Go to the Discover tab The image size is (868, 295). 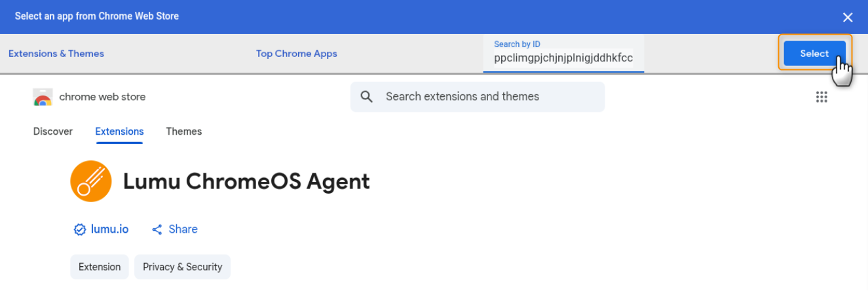[53, 131]
